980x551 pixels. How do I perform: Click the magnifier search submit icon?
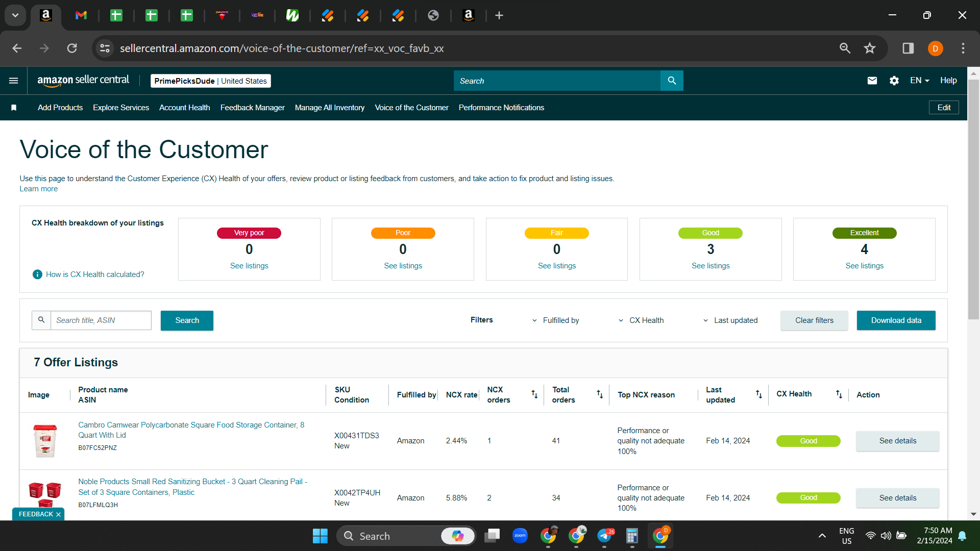pyautogui.click(x=672, y=81)
